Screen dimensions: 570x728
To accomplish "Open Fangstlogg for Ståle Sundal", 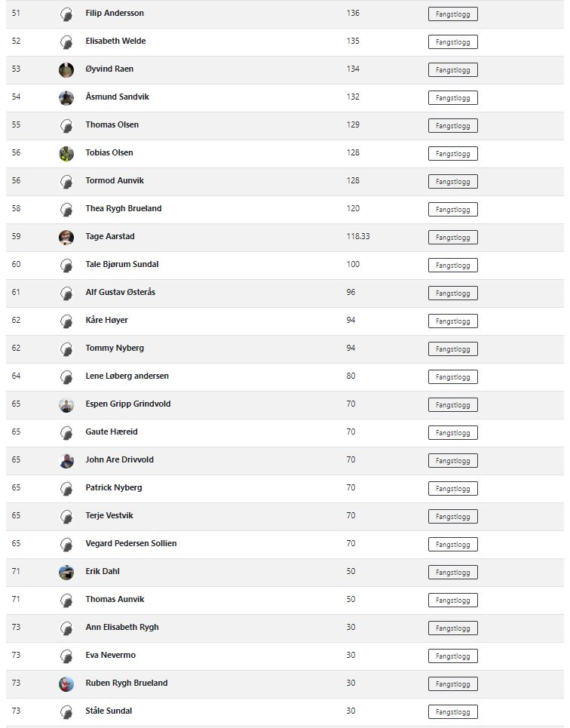I will (452, 712).
